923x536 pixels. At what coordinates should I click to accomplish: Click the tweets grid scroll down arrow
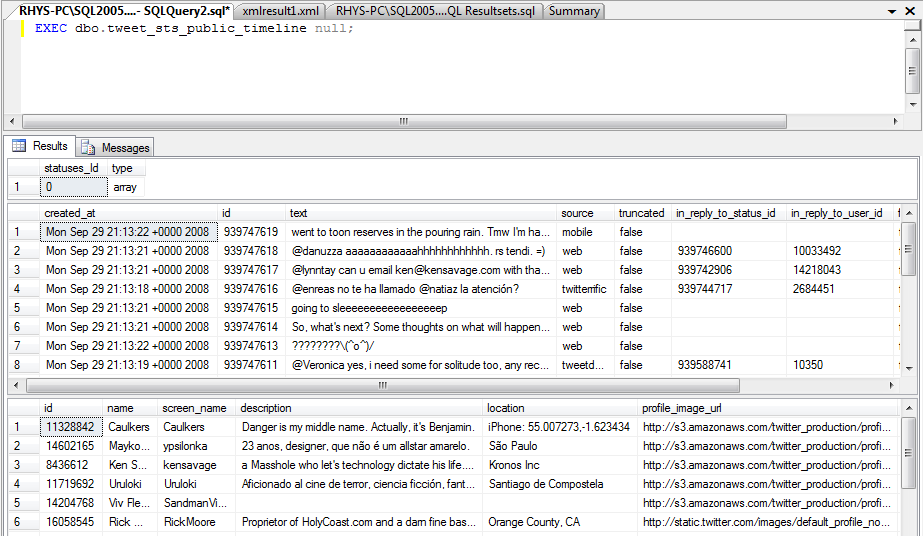(x=909, y=368)
